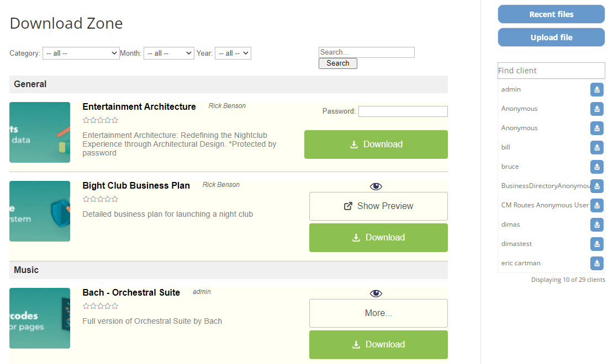
Task: Open the Entertainment Architecture thumbnail image
Action: coord(40,132)
